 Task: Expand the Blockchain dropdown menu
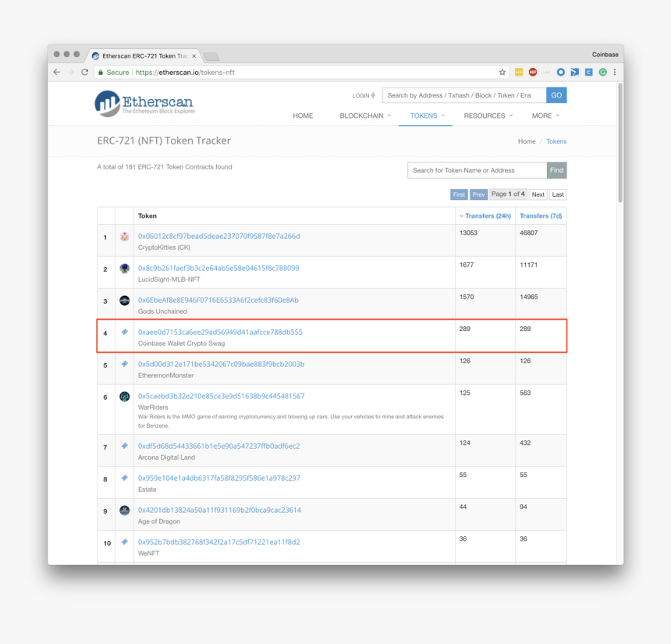coord(365,116)
